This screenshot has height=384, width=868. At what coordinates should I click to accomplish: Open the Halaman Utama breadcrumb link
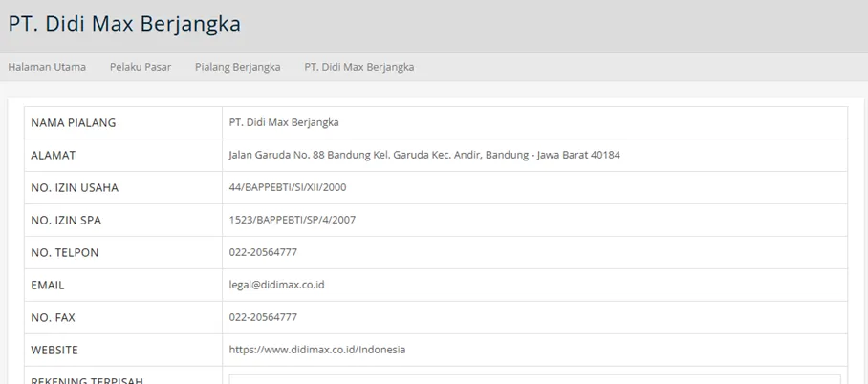[x=47, y=67]
